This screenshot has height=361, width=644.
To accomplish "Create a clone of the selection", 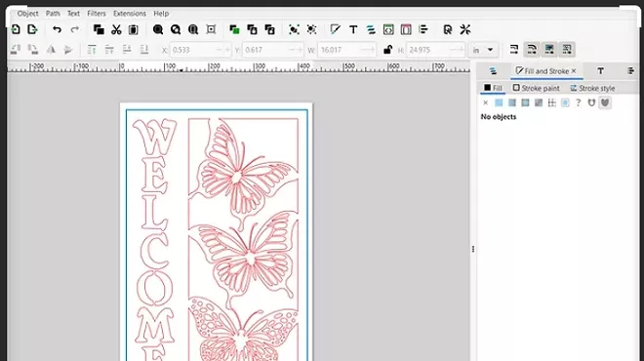I will click(252, 29).
